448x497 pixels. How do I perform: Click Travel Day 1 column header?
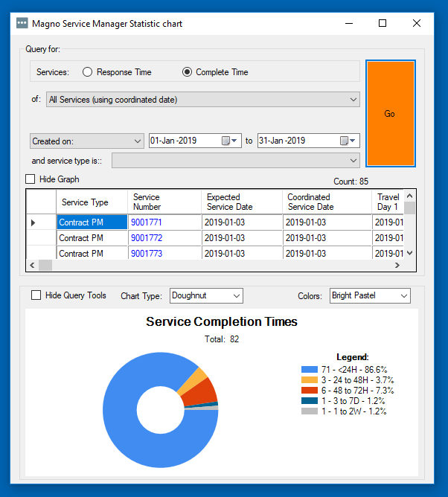pos(388,202)
